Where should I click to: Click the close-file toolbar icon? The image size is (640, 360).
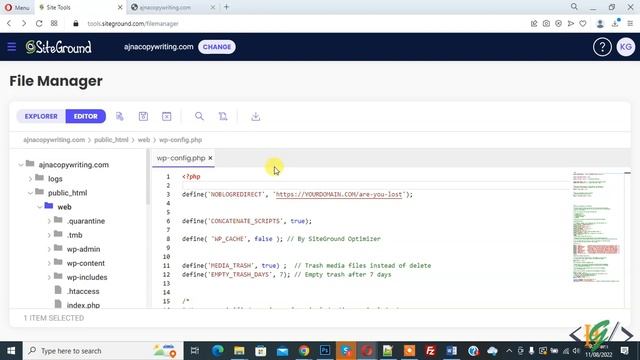coord(167,116)
